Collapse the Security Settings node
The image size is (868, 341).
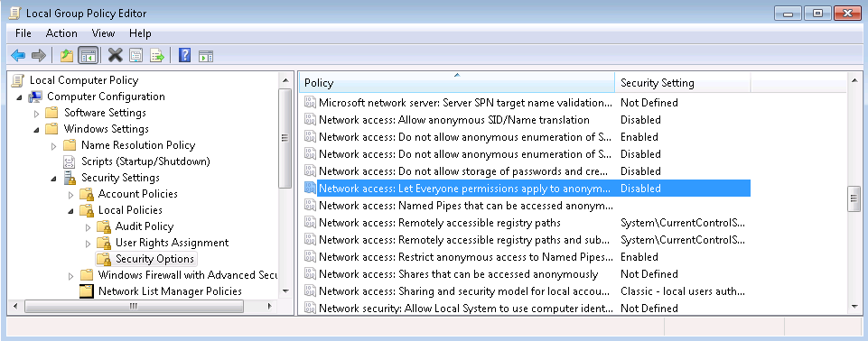click(x=53, y=179)
